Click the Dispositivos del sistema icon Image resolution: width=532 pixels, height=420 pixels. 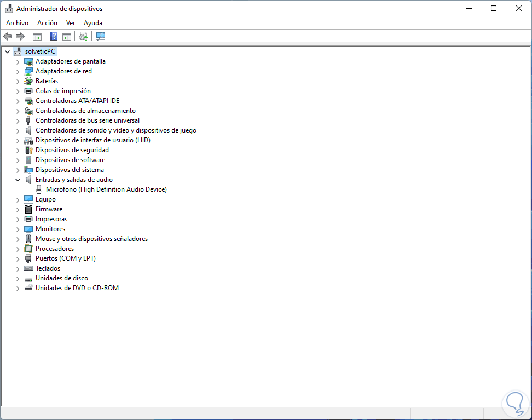28,170
